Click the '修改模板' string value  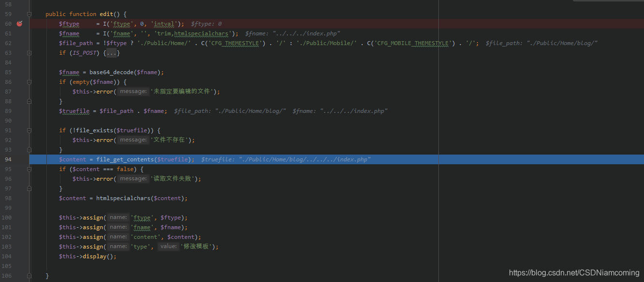coord(195,247)
